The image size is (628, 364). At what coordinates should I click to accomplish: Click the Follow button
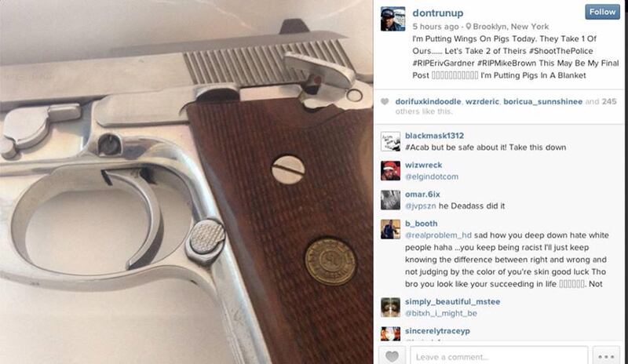pyautogui.click(x=602, y=12)
